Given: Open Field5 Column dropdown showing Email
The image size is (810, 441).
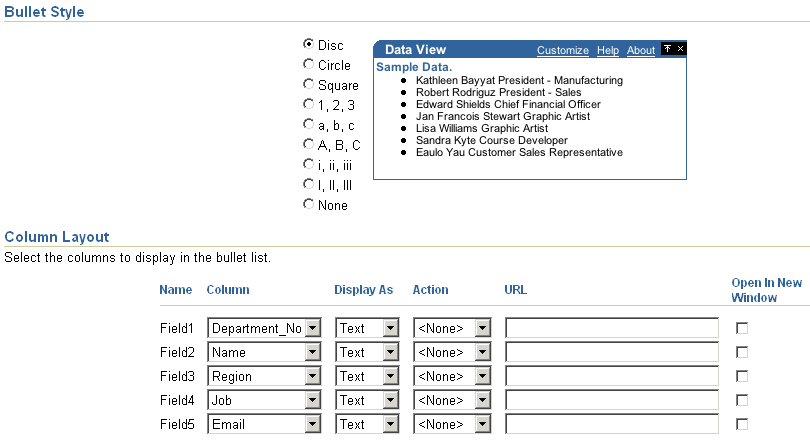Looking at the screenshot, I should click(x=264, y=424).
